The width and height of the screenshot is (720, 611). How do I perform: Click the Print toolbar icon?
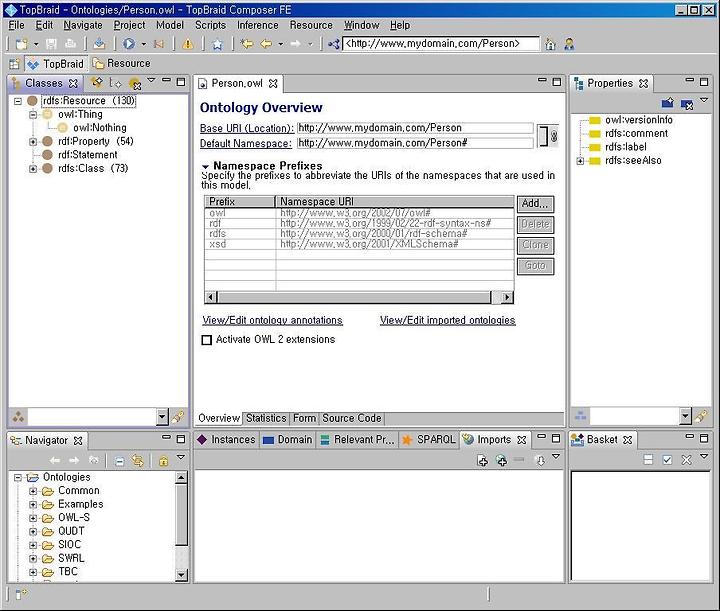(70, 44)
